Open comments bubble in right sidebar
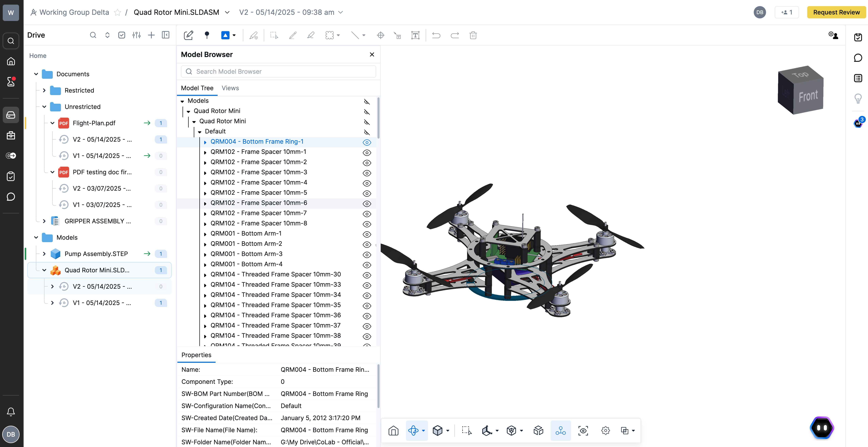This screenshot has height=447, width=868. tap(858, 58)
